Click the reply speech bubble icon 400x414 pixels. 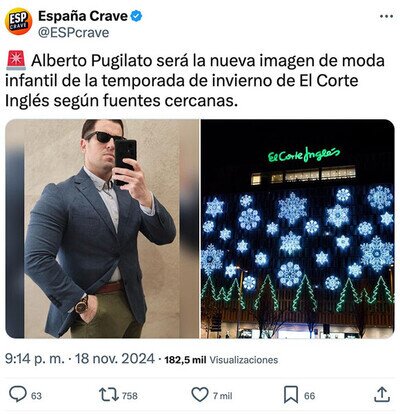[18, 394]
